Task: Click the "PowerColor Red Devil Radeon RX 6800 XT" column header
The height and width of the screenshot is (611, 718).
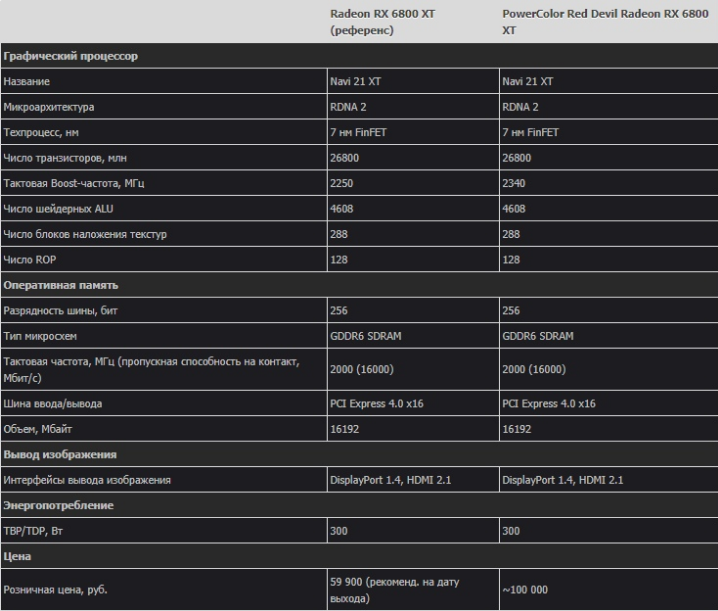Action: [605, 22]
